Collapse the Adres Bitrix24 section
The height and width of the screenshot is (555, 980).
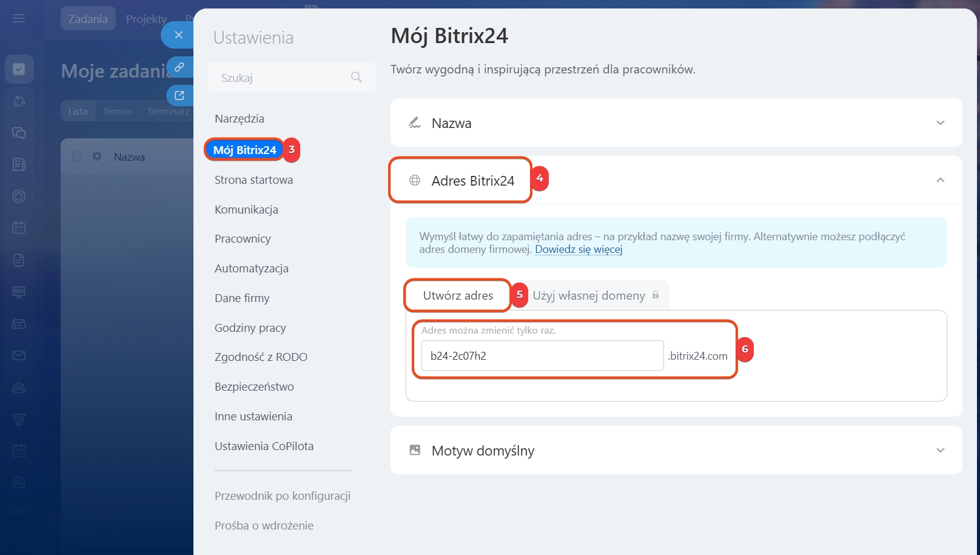click(940, 180)
